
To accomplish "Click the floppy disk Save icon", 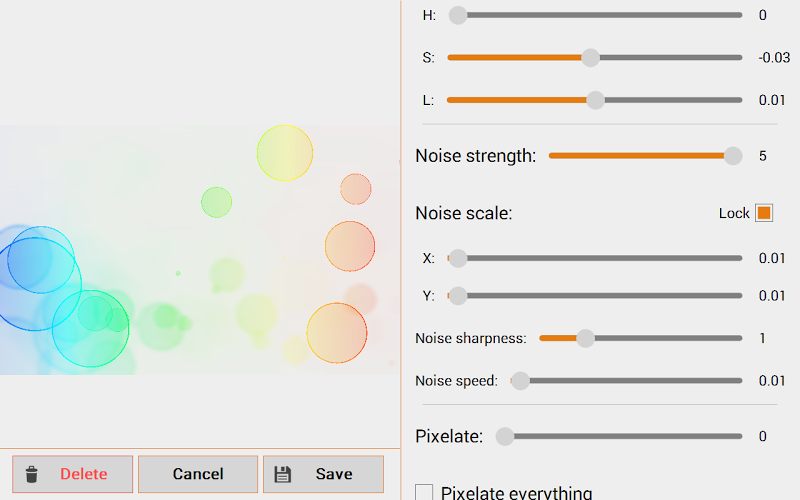I will [282, 474].
